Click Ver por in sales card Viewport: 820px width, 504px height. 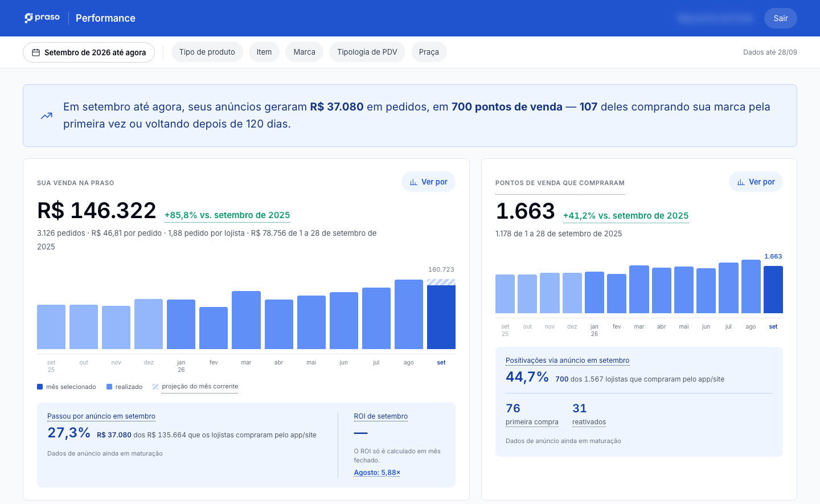[x=429, y=182]
